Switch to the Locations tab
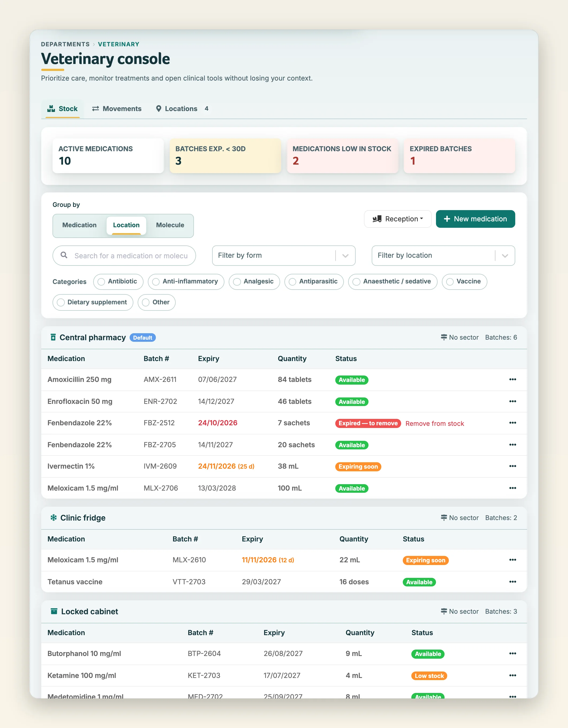The image size is (568, 728). [182, 109]
